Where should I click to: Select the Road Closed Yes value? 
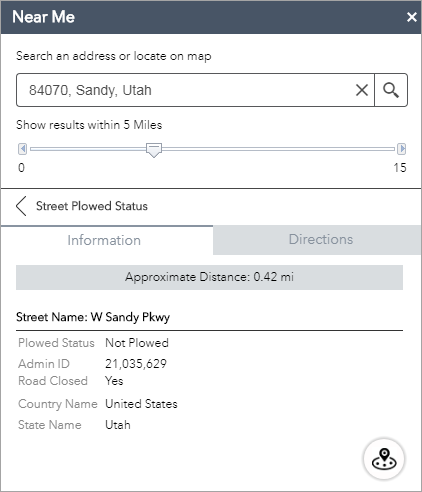click(x=114, y=381)
